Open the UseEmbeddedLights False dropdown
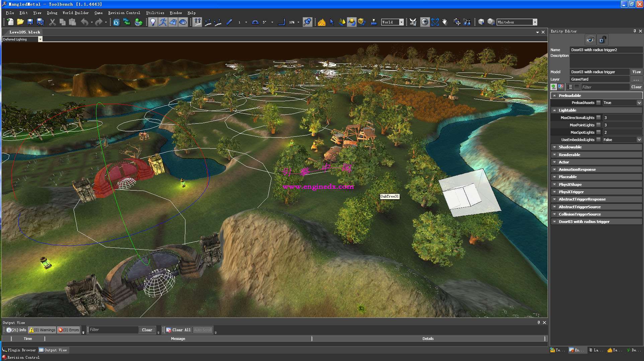The image size is (644, 361). point(639,139)
